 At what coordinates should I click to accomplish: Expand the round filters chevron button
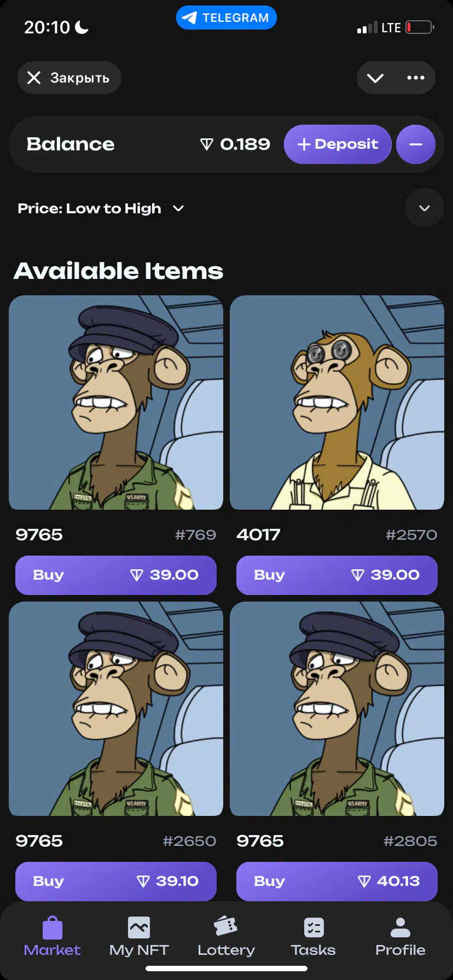pos(425,208)
